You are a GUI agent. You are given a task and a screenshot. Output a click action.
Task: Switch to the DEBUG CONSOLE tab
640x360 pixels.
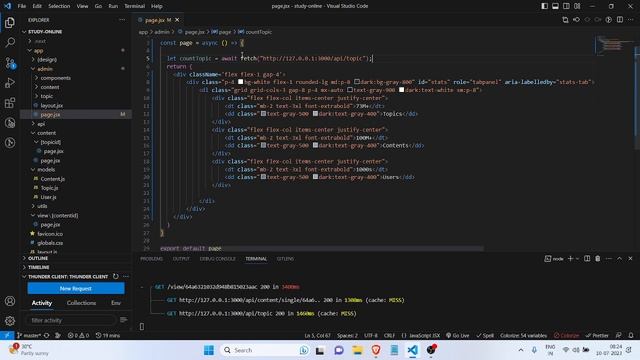point(218,259)
